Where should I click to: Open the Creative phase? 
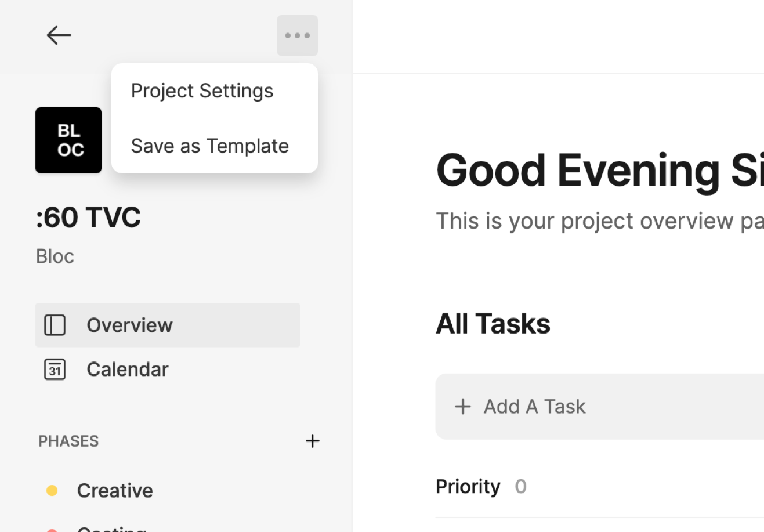(115, 491)
